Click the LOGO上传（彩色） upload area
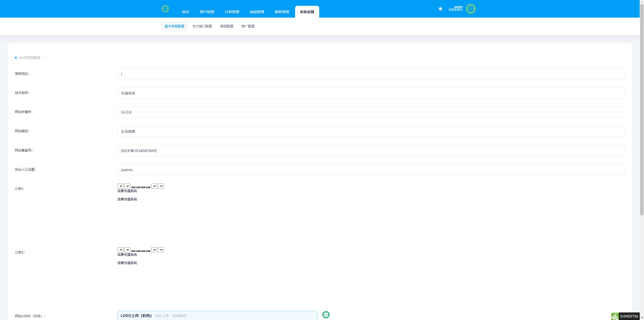 click(x=217, y=315)
